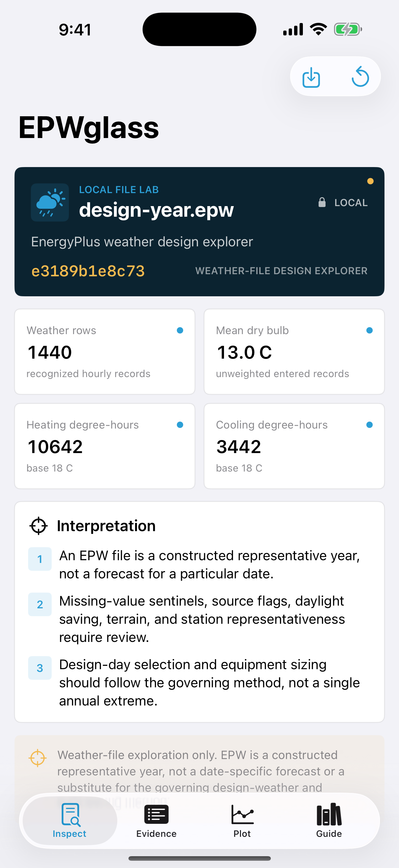
Task: Tap interpretation item number 2 badge
Action: tap(40, 604)
